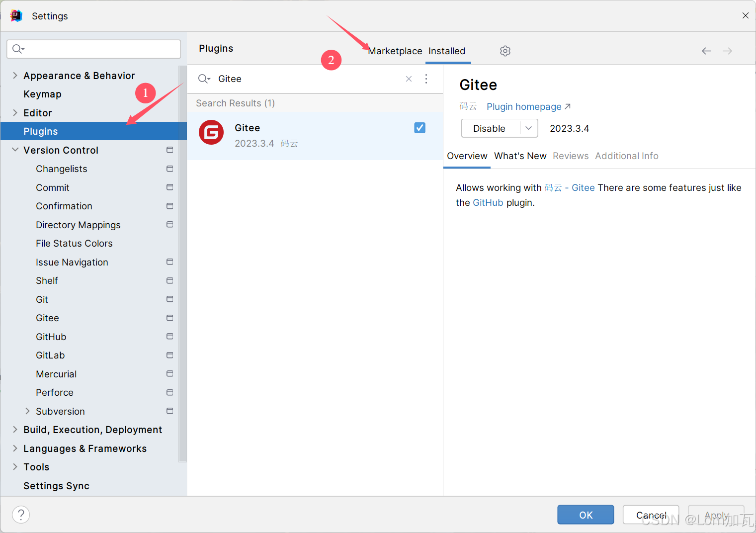
Task: Open the Disable button dropdown arrow
Action: point(528,128)
